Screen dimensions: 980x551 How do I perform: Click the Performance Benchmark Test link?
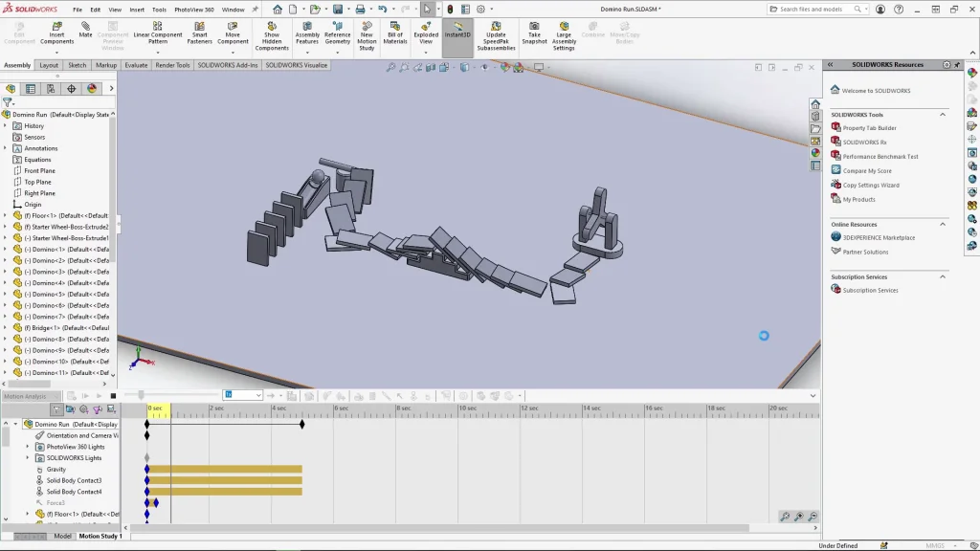[880, 157]
